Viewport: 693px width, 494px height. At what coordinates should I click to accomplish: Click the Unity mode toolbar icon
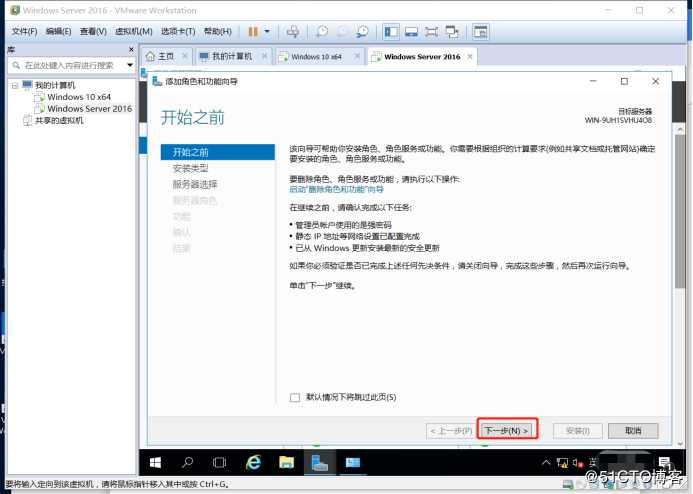(452, 32)
